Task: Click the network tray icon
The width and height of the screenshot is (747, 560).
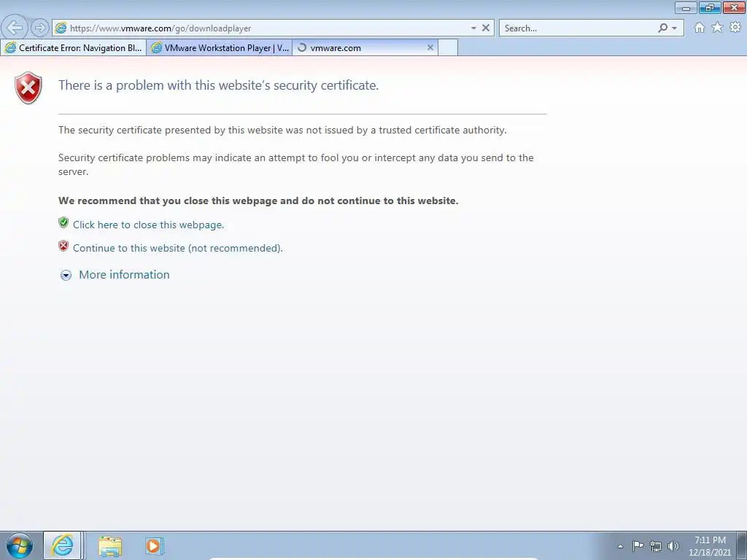Action: pos(656,546)
